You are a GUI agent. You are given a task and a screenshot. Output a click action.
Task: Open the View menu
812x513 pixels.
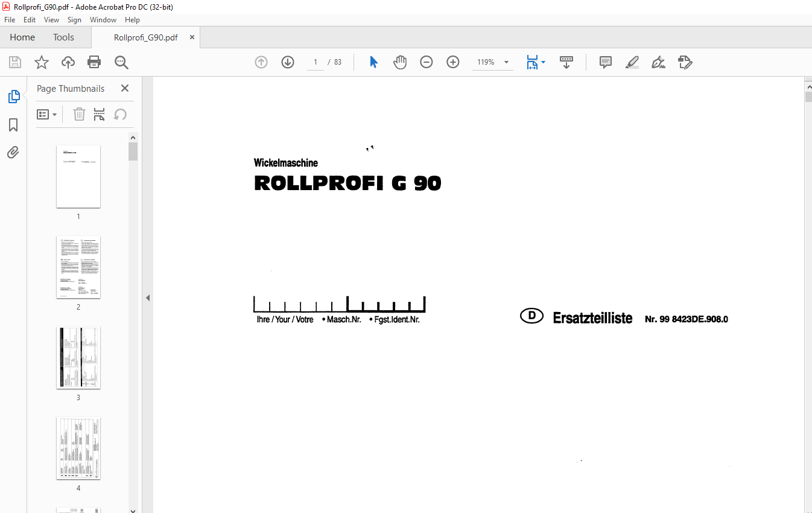coord(52,20)
